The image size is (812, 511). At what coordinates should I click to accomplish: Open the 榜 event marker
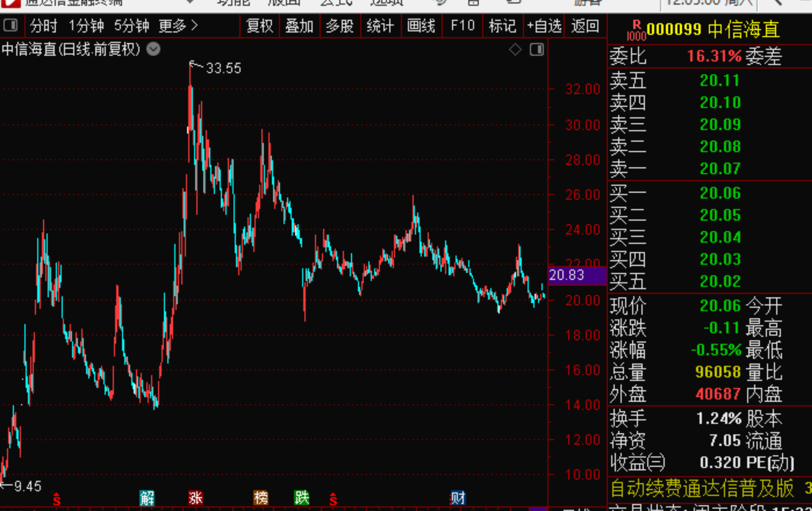(x=261, y=498)
